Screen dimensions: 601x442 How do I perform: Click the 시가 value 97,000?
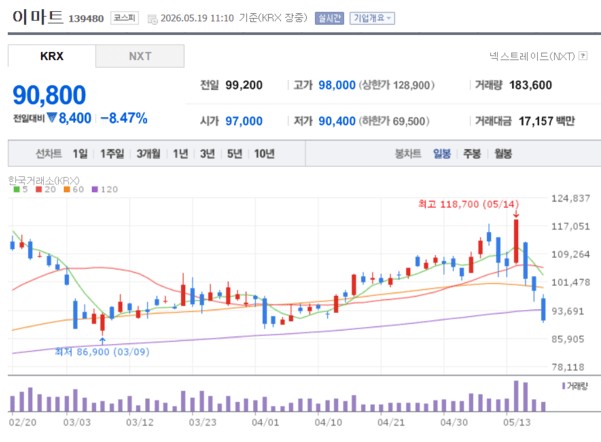(x=244, y=121)
